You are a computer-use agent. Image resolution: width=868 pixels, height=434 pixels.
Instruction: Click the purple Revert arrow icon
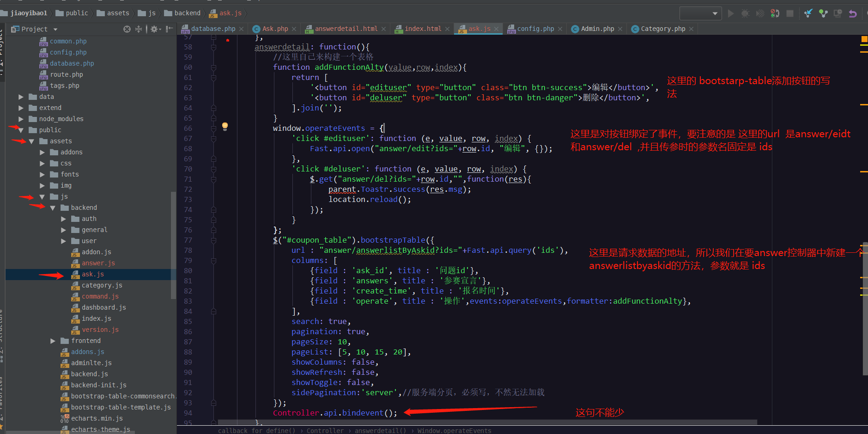tap(853, 13)
